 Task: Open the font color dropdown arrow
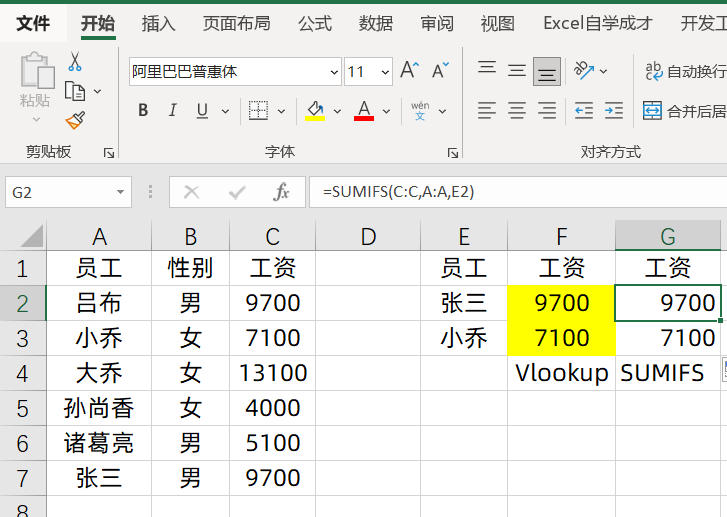pyautogui.click(x=386, y=111)
